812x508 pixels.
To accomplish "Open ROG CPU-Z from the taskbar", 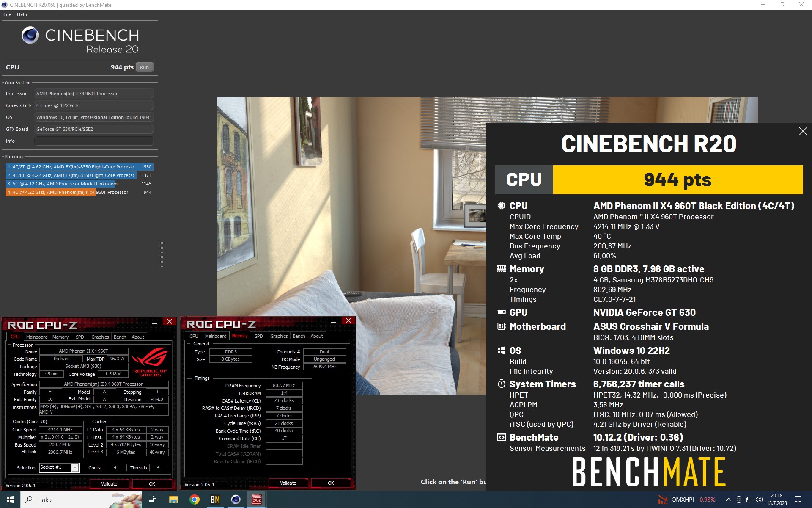I will 256,500.
